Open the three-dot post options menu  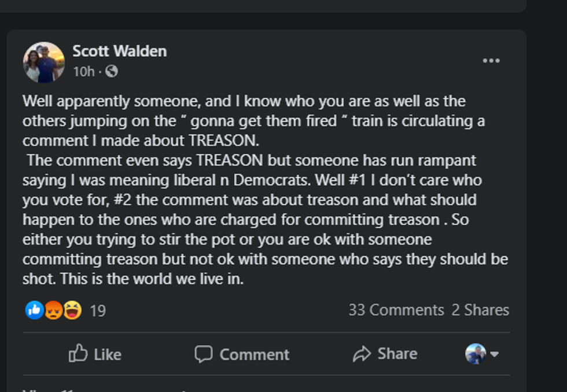click(491, 61)
